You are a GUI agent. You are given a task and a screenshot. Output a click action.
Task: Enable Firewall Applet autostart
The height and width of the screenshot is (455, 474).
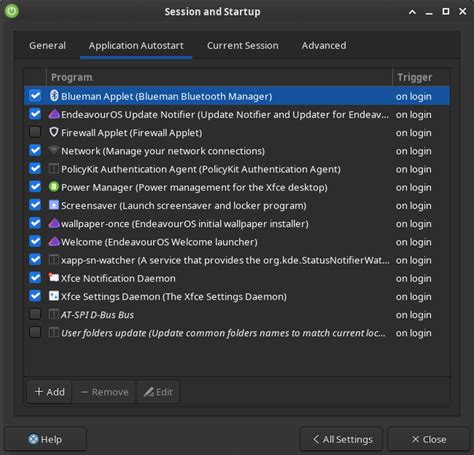[x=35, y=132]
